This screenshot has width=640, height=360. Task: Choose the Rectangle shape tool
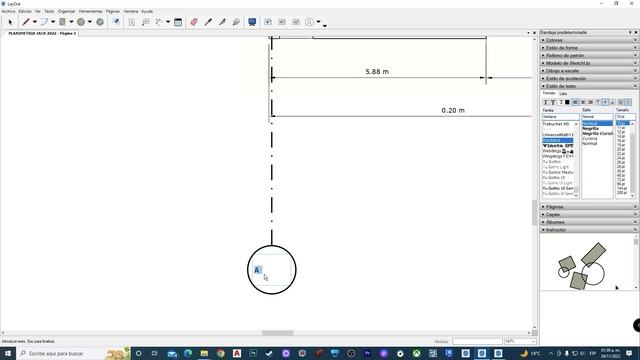[62, 22]
